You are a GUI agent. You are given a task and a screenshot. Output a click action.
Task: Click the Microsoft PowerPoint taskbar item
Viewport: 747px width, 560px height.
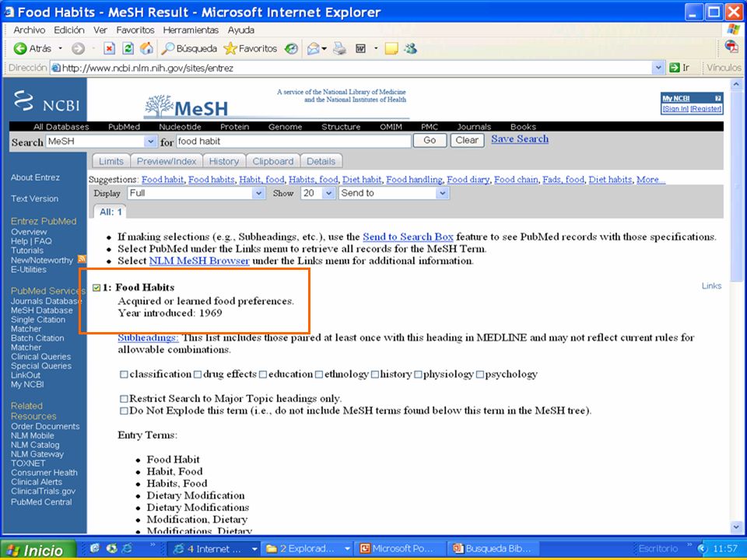click(x=398, y=548)
